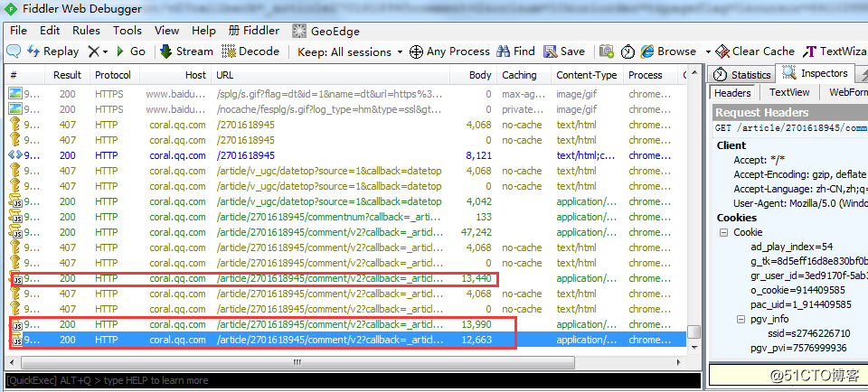Select the ssid=s2746226710 entry
Image resolution: width=868 pixels, height=392 pixels.
coord(808,333)
